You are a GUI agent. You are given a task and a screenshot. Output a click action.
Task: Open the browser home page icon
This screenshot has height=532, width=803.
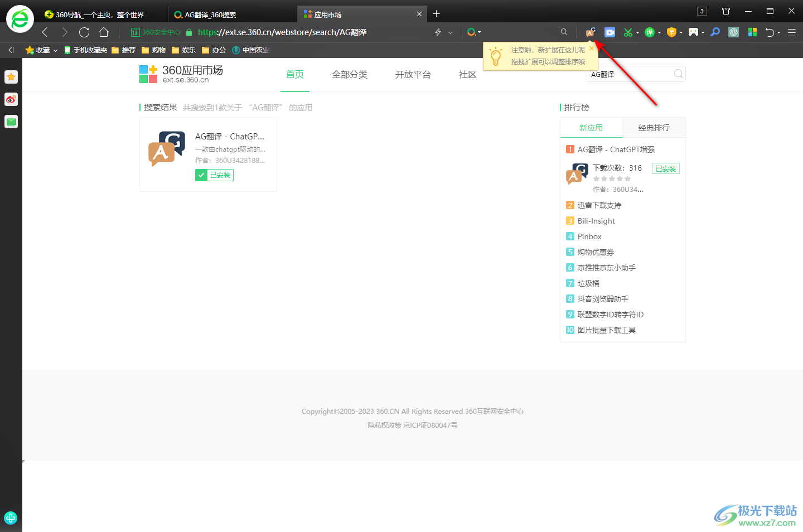(x=104, y=32)
